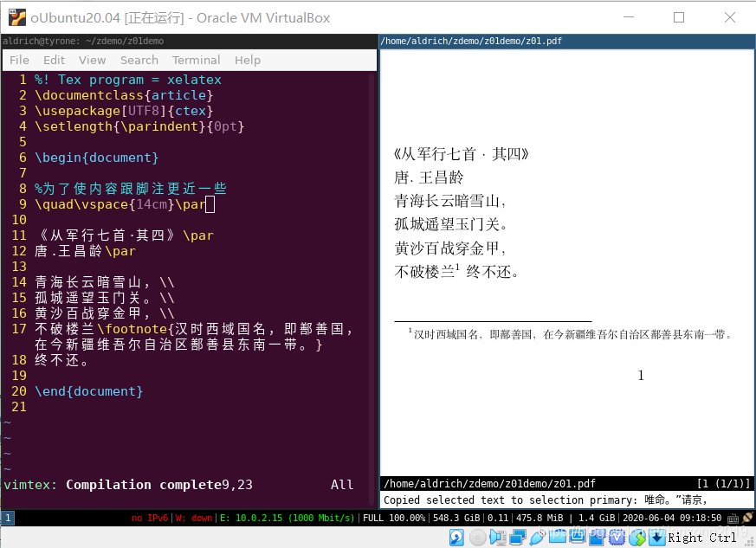Viewport: 756px width, 548px height.
Task: Click the \usepackage[UTF8]{ctex} line
Action: pyautogui.click(x=124, y=111)
